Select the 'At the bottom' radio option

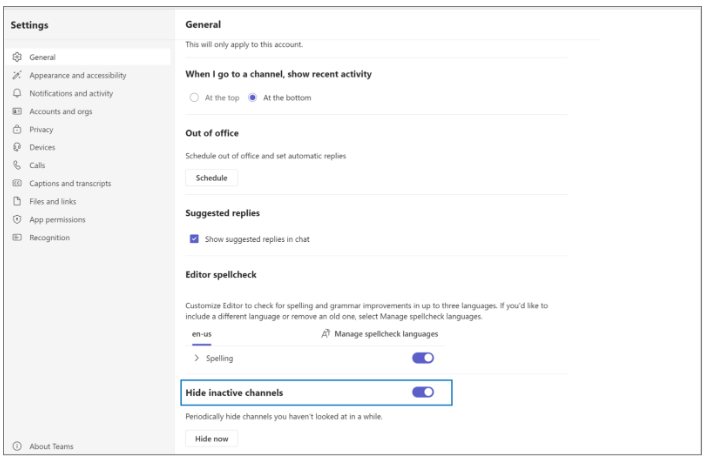[252, 97]
